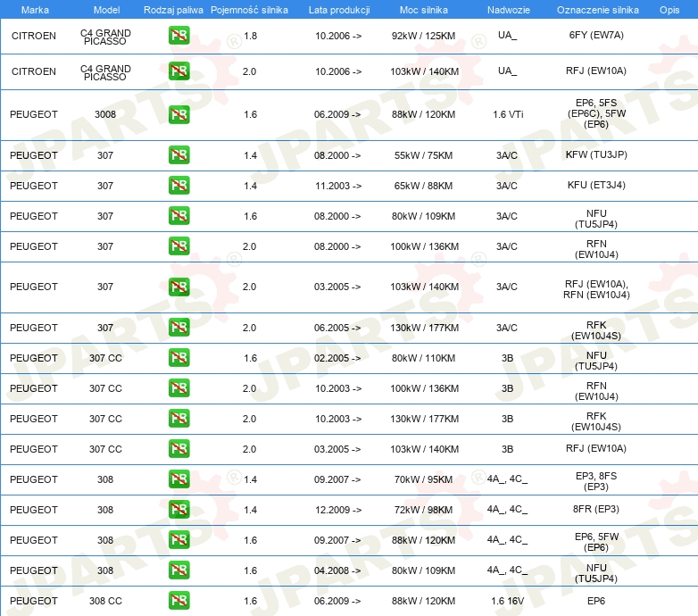Click the Pojemność silnika column header

point(249,10)
